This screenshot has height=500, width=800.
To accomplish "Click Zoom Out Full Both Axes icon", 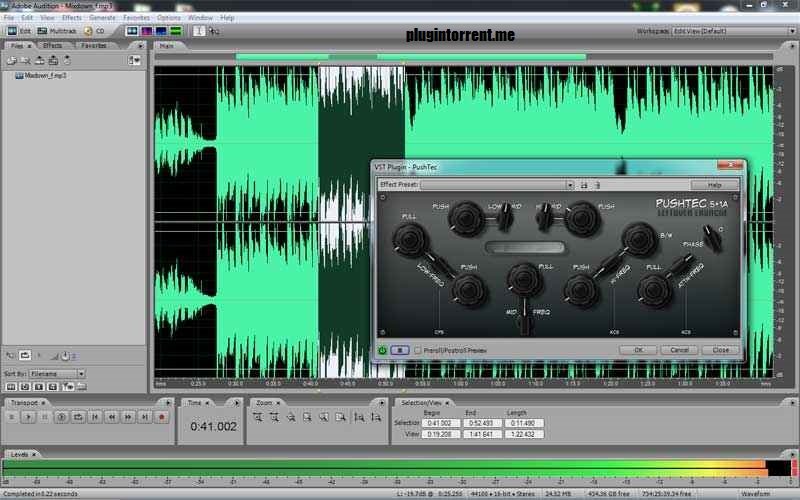I will point(291,417).
